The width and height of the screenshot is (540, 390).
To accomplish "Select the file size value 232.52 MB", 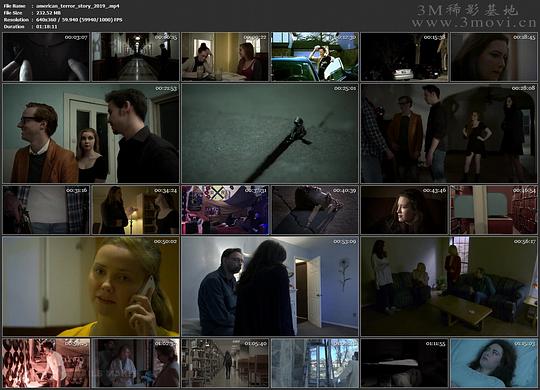I will click(x=48, y=13).
